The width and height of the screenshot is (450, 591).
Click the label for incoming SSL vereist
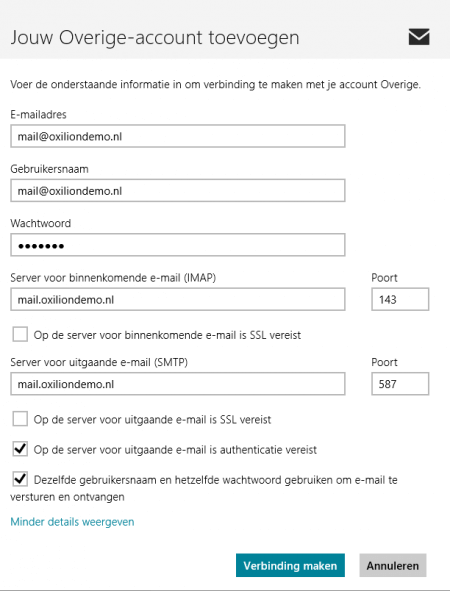coord(167,335)
